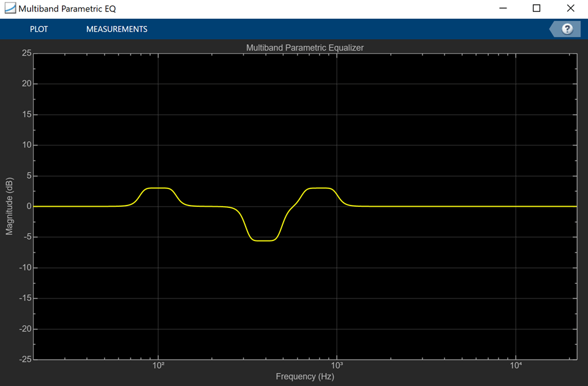Click the yellow curve's boost peak near 100 Hz
The height and width of the screenshot is (386, 588).
(x=159, y=188)
